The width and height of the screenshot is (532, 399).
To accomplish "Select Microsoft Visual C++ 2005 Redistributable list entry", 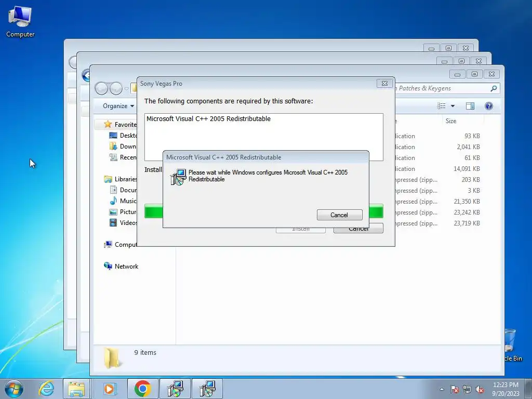I will [x=208, y=119].
